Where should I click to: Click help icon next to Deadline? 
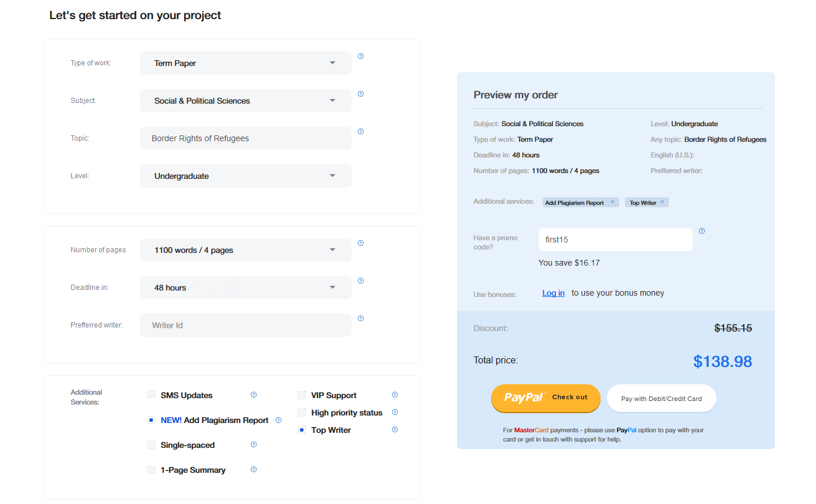361,281
